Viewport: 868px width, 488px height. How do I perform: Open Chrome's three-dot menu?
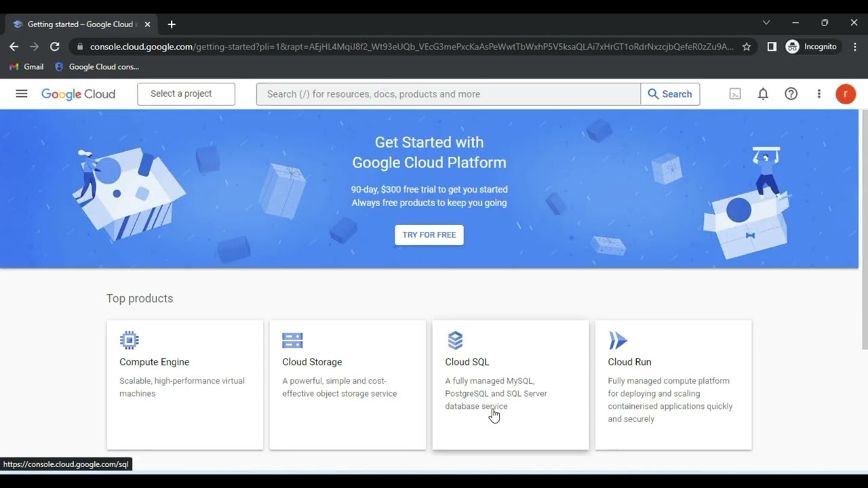[x=854, y=47]
